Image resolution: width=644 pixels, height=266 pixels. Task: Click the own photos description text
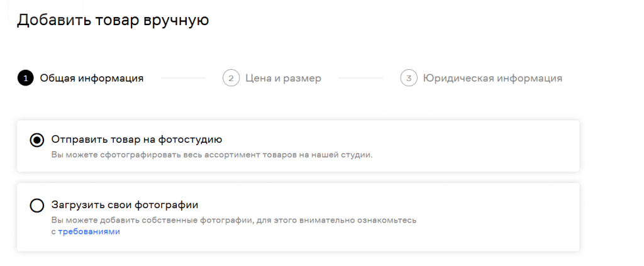tap(234, 220)
